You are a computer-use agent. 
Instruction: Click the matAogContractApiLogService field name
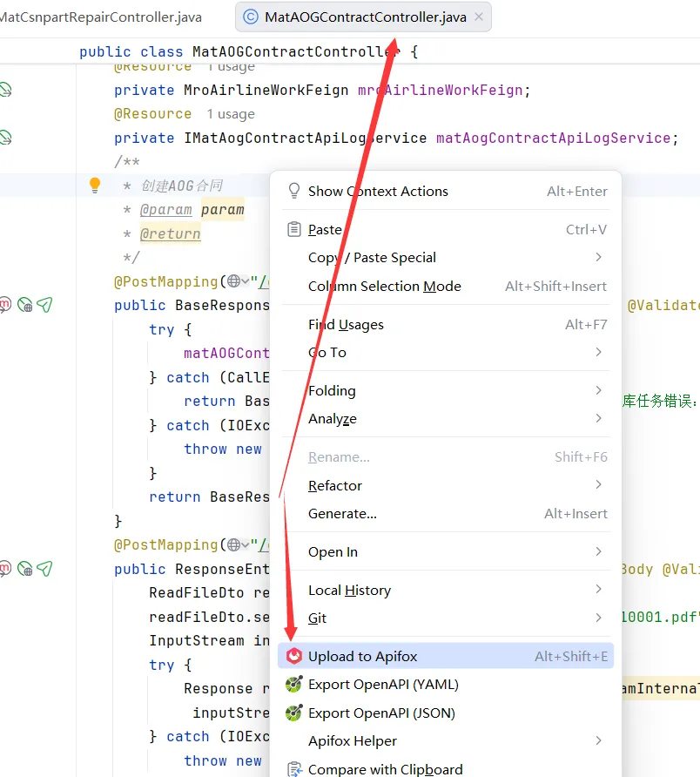click(x=554, y=138)
